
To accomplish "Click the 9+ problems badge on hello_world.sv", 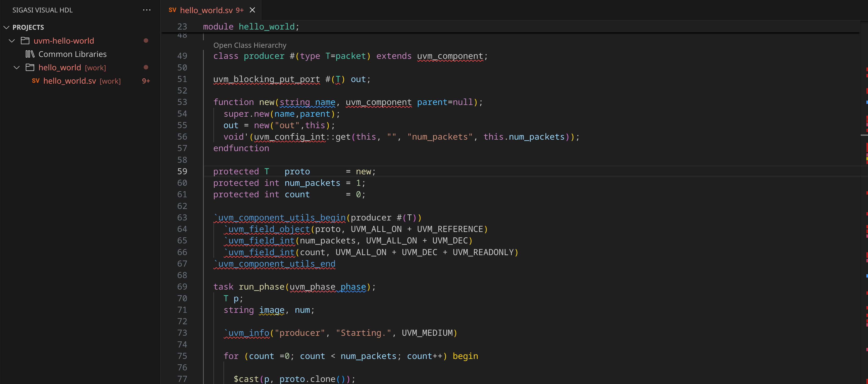I will pos(146,81).
